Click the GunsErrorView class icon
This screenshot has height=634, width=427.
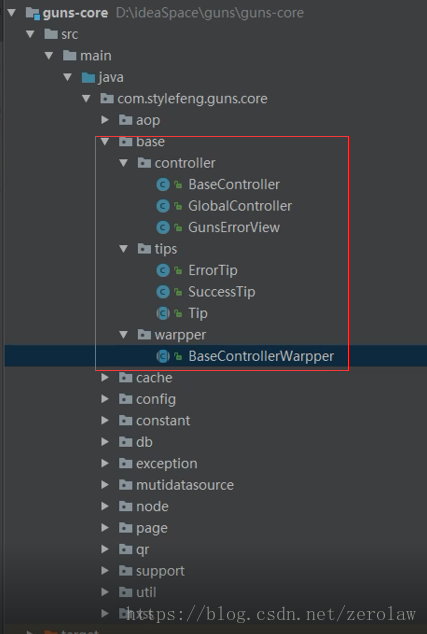[x=163, y=228]
